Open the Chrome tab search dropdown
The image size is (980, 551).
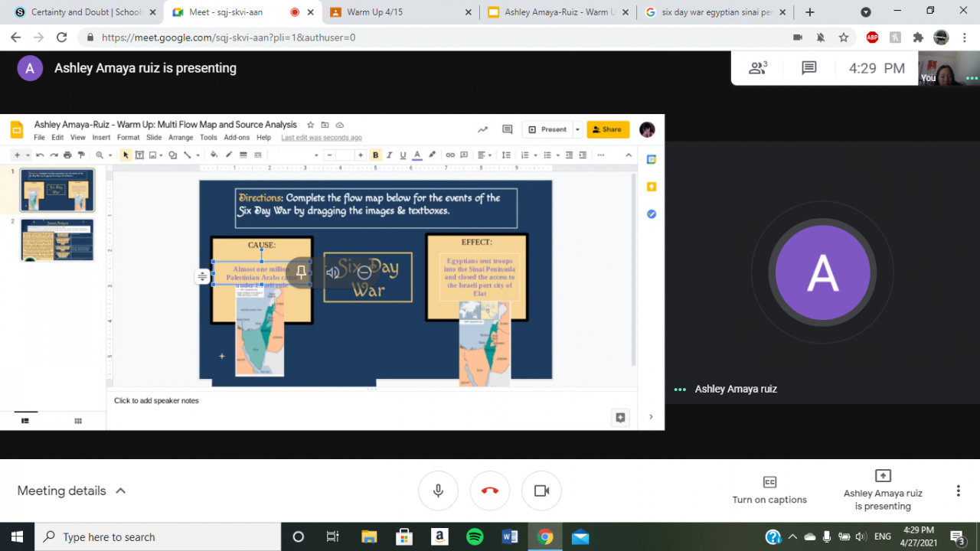click(x=866, y=12)
